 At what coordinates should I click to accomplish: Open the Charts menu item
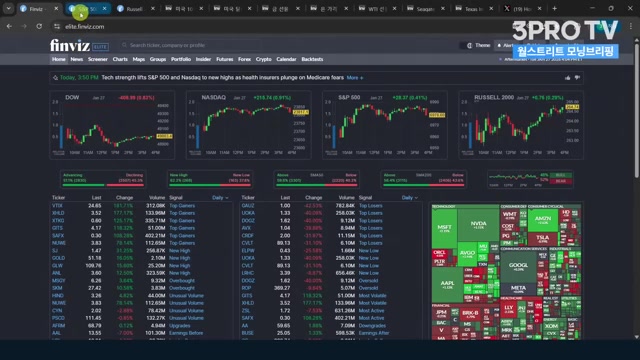tap(120, 59)
